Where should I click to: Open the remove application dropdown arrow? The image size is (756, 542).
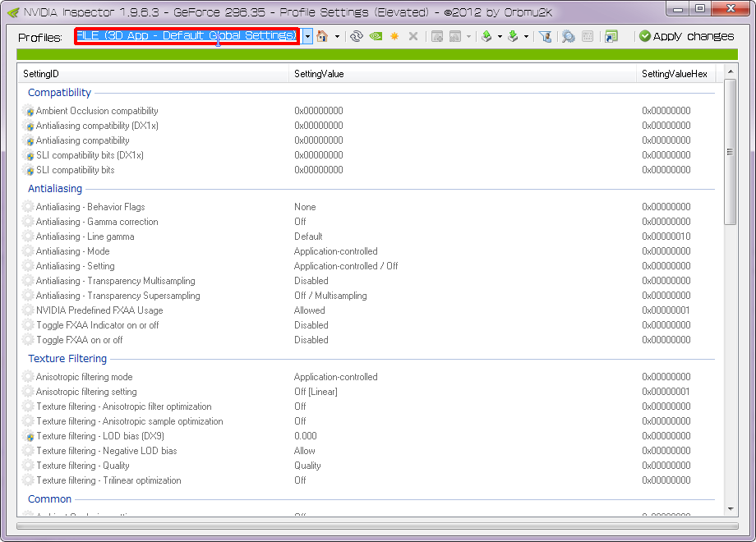click(468, 37)
